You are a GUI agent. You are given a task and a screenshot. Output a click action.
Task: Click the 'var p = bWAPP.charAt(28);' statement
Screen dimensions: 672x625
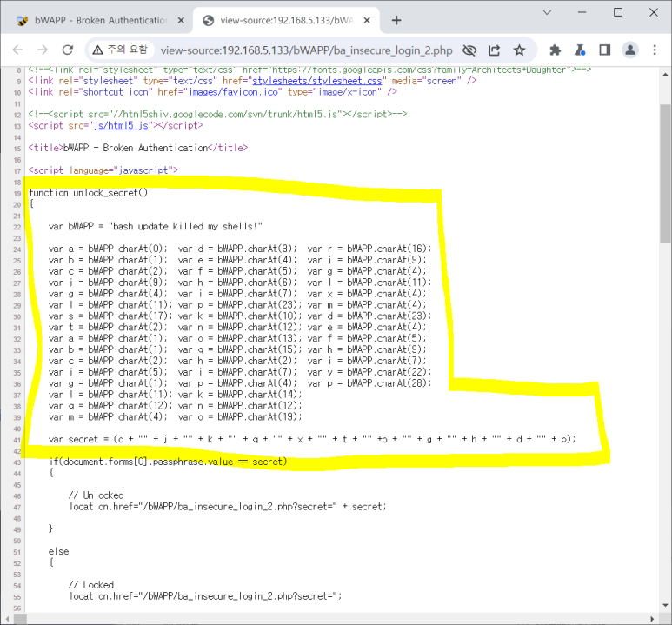(x=369, y=383)
